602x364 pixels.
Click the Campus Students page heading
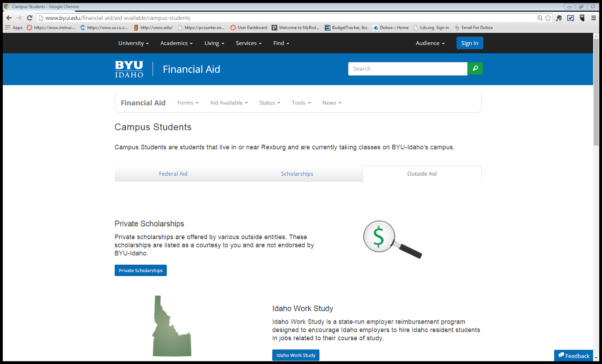pos(153,127)
